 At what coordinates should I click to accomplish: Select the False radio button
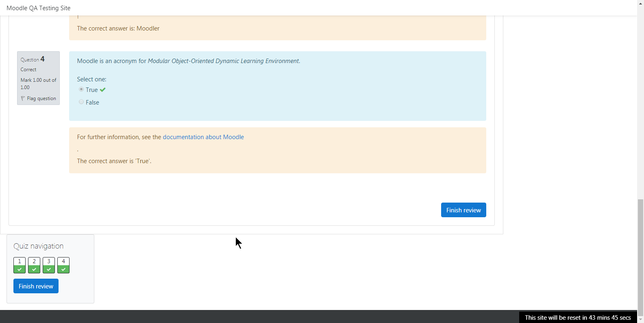[x=81, y=102]
